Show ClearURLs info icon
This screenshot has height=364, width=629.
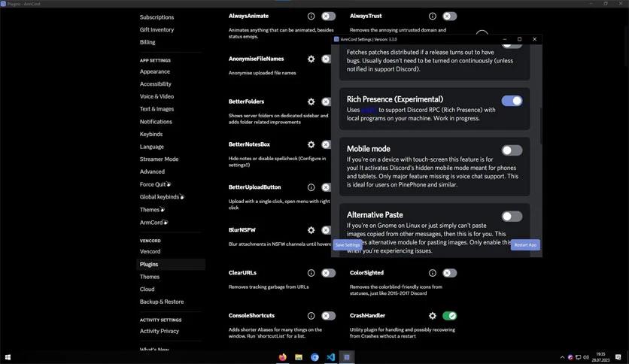(311, 273)
